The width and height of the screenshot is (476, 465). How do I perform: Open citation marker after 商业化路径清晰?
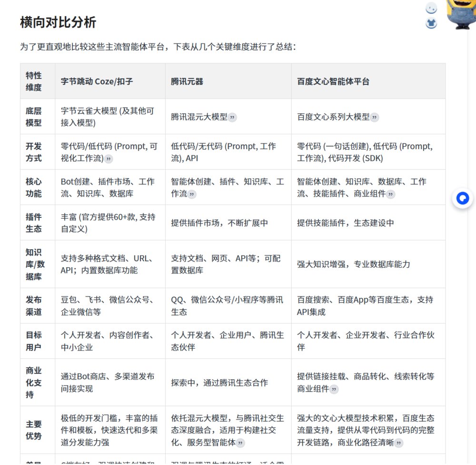tap(399, 443)
